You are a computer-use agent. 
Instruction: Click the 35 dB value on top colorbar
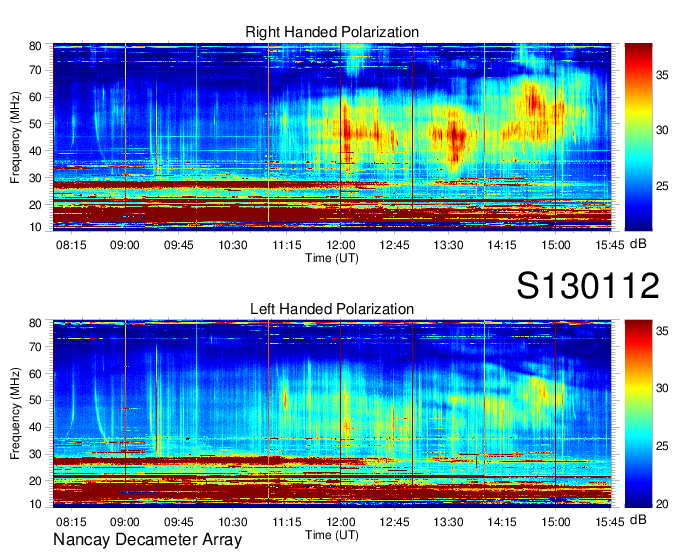pyautogui.click(x=662, y=75)
